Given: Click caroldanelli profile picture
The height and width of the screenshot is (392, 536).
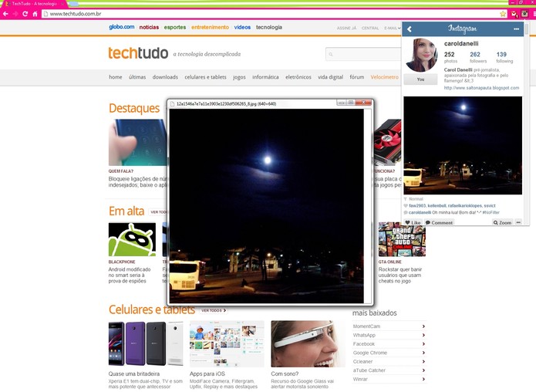Looking at the screenshot, I should (421, 55).
